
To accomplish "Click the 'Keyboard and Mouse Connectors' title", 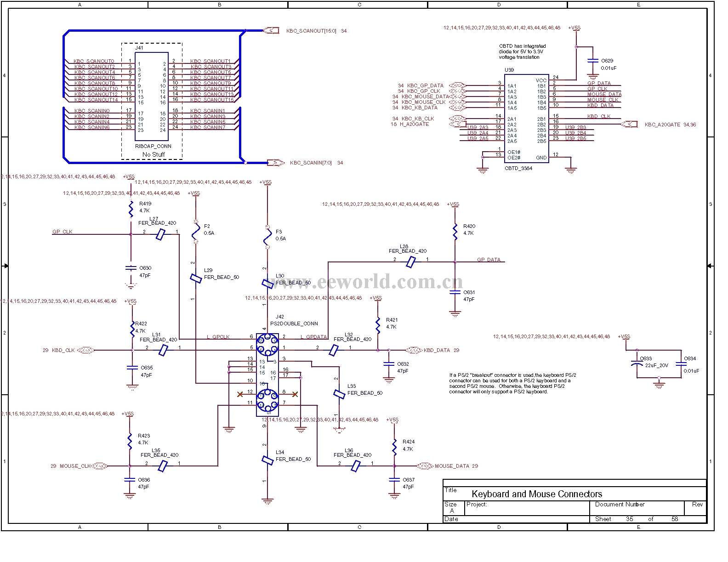I will pyautogui.click(x=537, y=494).
